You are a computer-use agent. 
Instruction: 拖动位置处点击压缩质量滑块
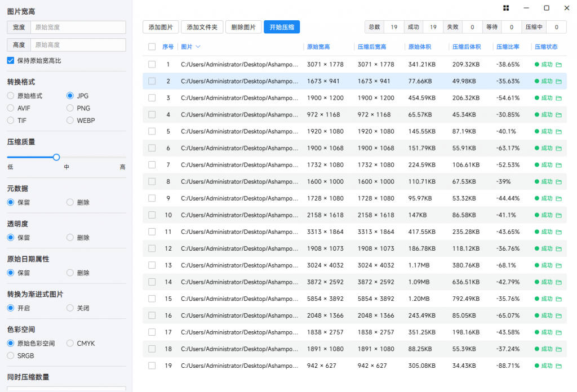56,158
